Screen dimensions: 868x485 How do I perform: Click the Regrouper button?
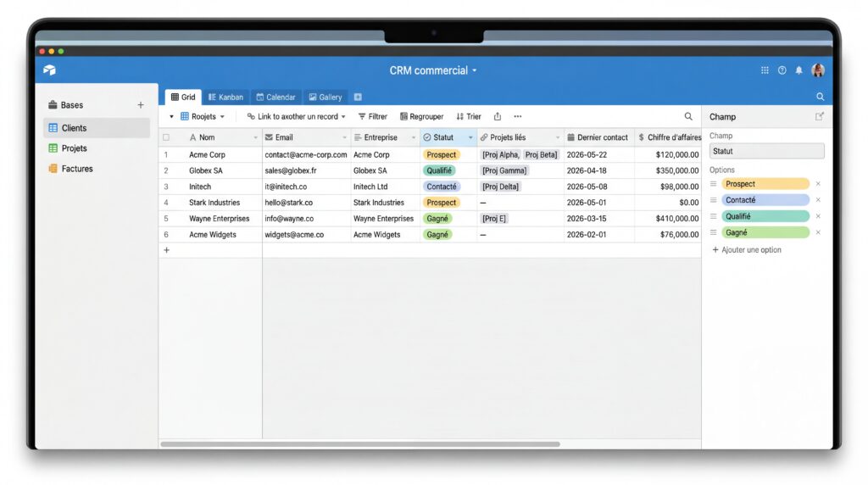pyautogui.click(x=422, y=116)
